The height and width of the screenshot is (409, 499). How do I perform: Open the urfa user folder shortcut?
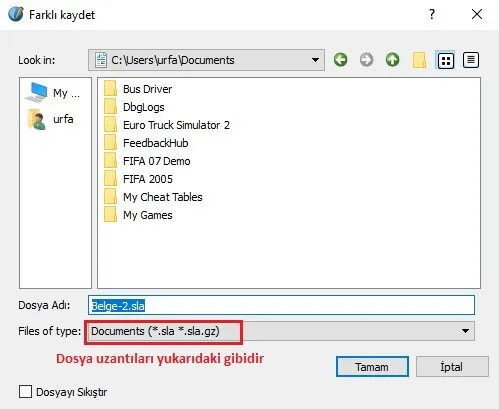pyautogui.click(x=50, y=119)
